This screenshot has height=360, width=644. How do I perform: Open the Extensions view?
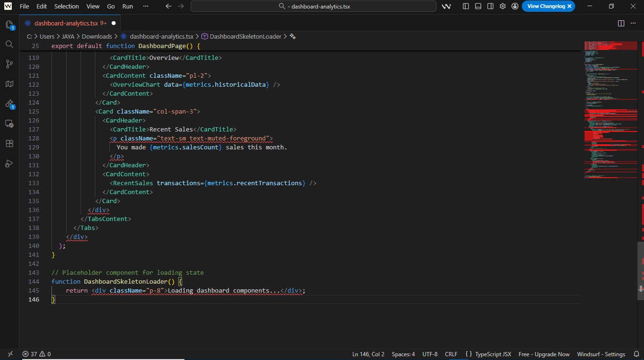(x=9, y=143)
